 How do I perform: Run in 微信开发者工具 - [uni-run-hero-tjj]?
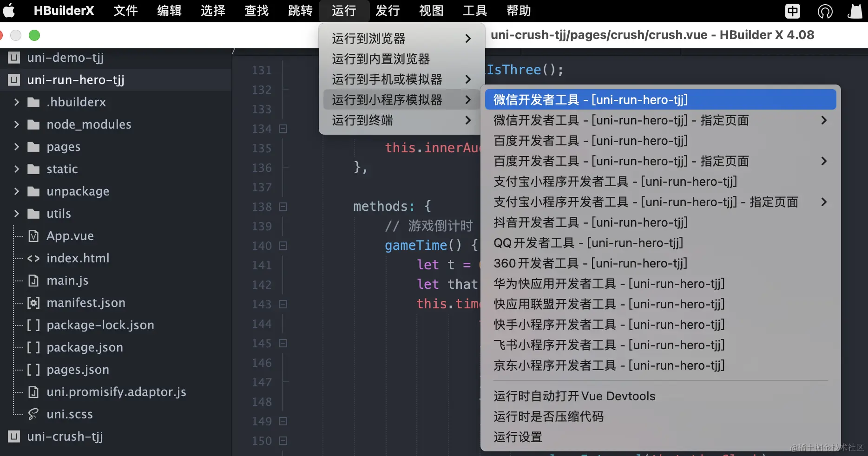660,100
